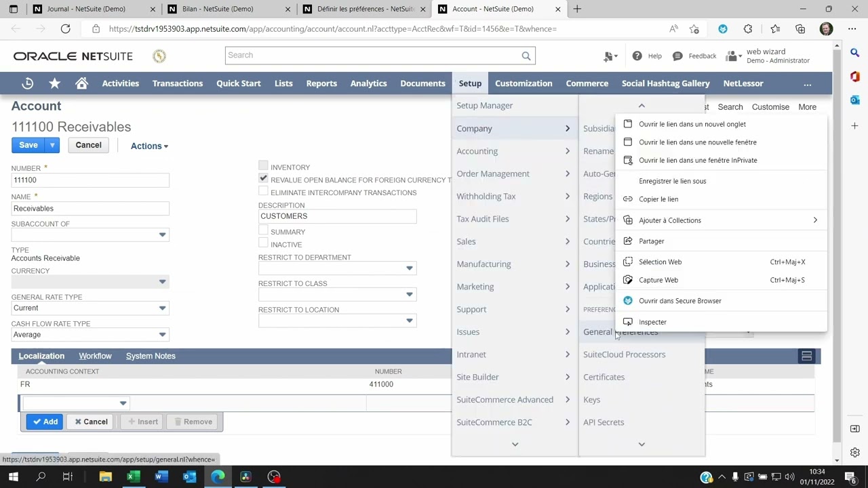Click the blue Save button
This screenshot has width=868, height=488.
tap(28, 145)
